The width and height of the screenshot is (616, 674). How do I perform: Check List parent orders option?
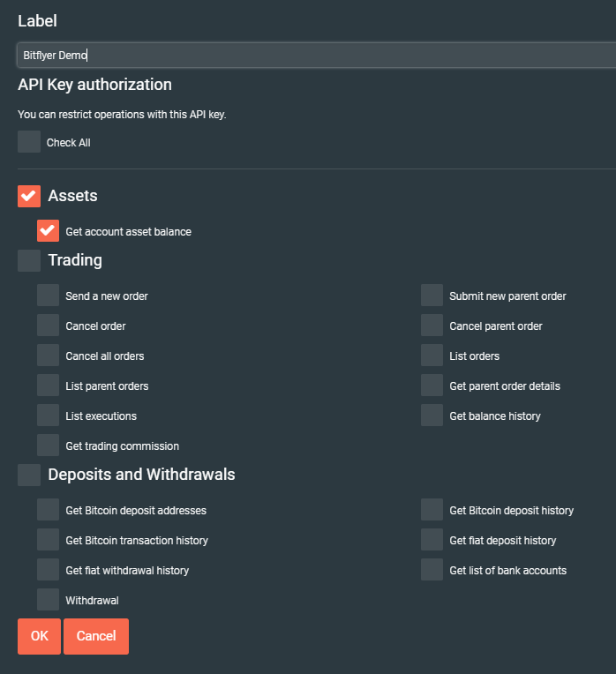point(49,386)
